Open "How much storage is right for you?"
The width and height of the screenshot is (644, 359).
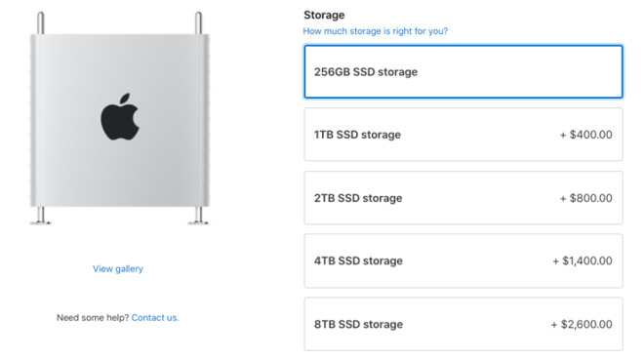pos(376,31)
